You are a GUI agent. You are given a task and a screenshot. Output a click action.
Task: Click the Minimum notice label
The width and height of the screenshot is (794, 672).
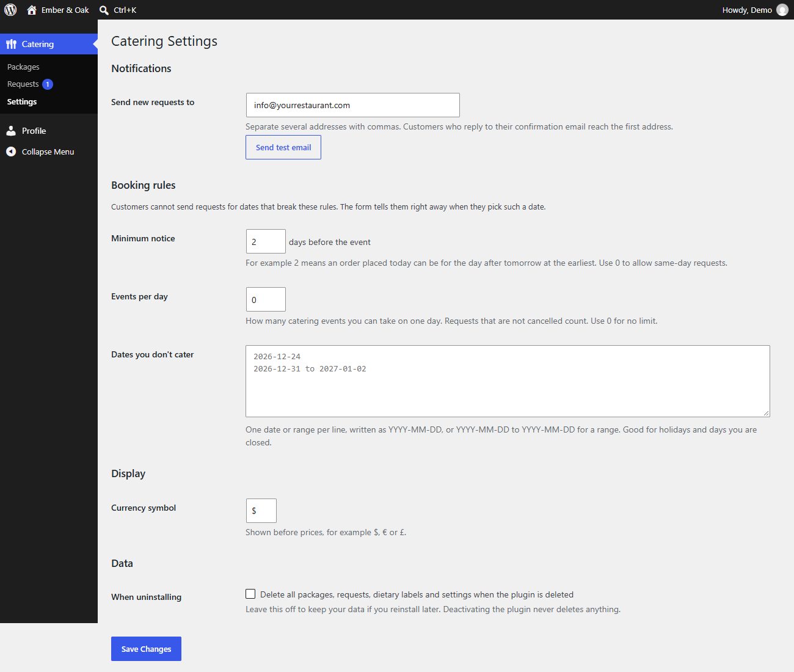click(x=143, y=238)
